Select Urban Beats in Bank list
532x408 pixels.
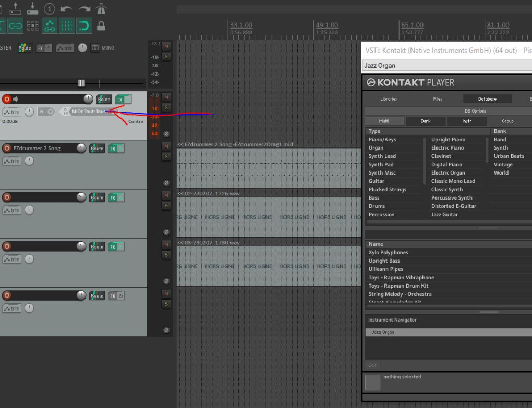pos(509,156)
